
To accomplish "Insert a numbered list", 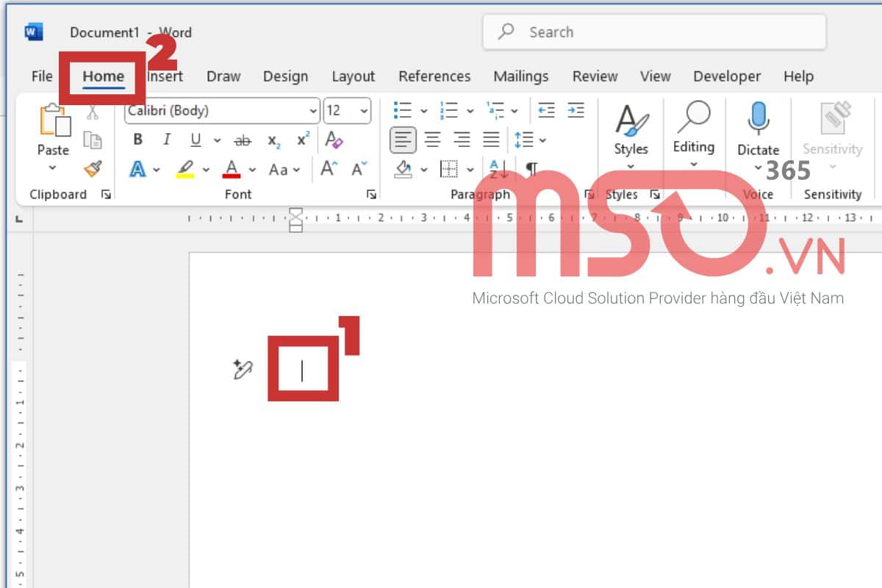I will [x=448, y=110].
